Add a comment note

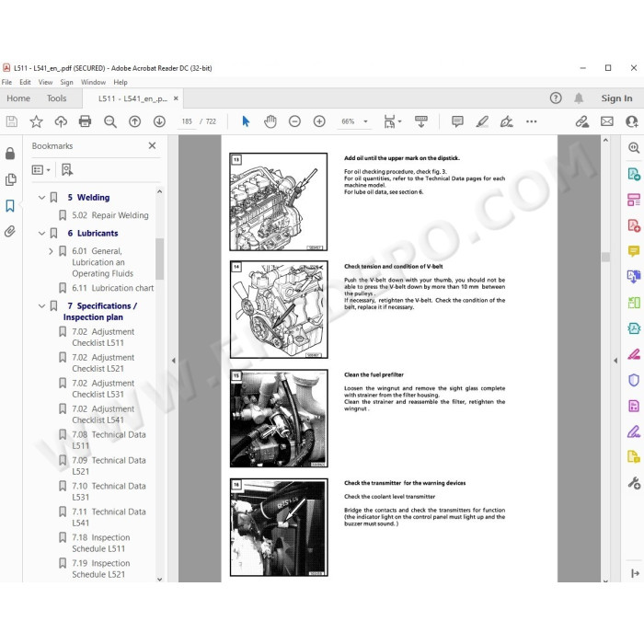(457, 121)
